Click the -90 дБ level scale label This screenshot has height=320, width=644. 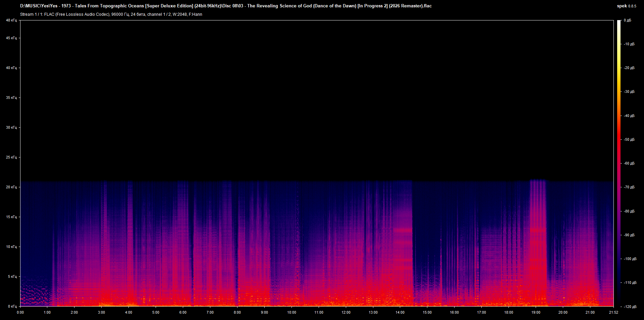pos(629,235)
